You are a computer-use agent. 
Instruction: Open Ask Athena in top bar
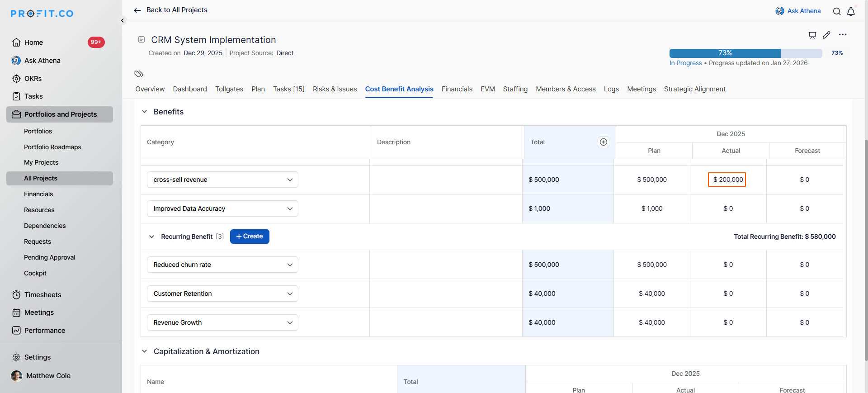tap(798, 11)
